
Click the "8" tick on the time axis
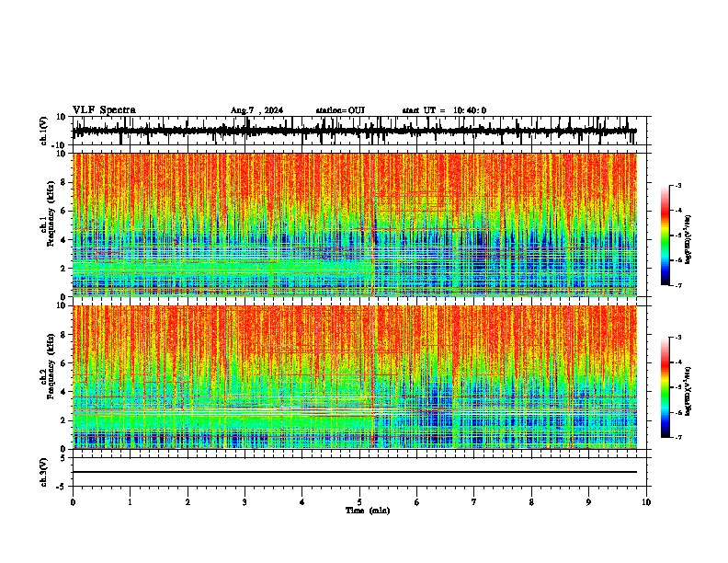tap(531, 502)
